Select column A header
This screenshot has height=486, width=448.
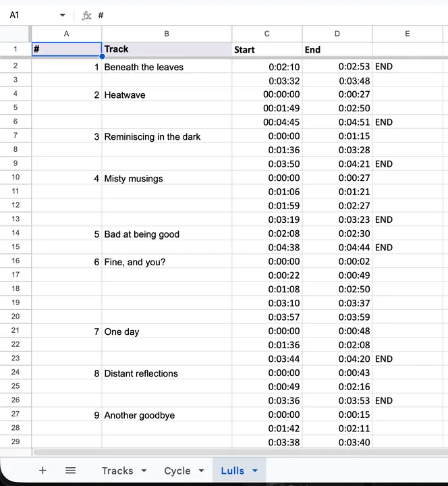pyautogui.click(x=67, y=34)
